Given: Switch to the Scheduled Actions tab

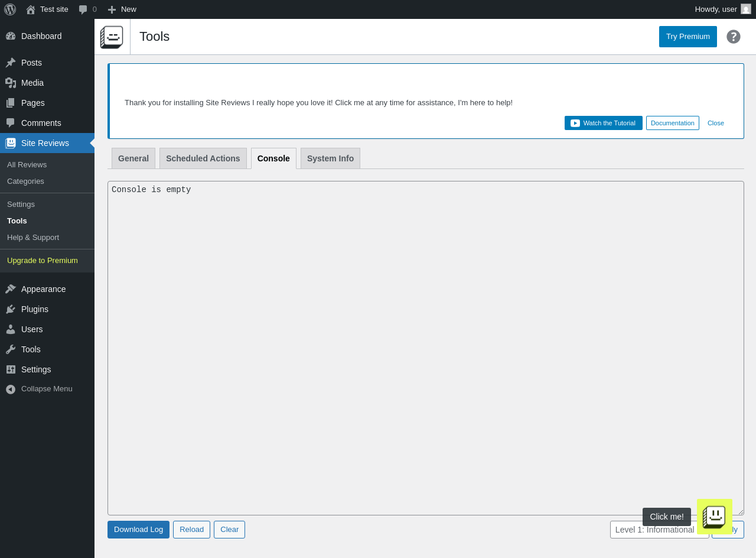Looking at the screenshot, I should pos(203,158).
